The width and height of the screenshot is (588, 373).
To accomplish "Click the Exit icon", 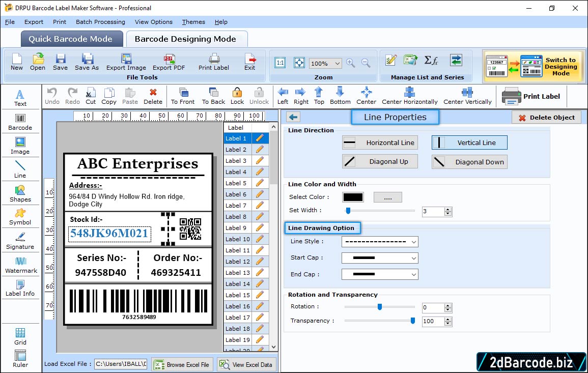I will (250, 62).
